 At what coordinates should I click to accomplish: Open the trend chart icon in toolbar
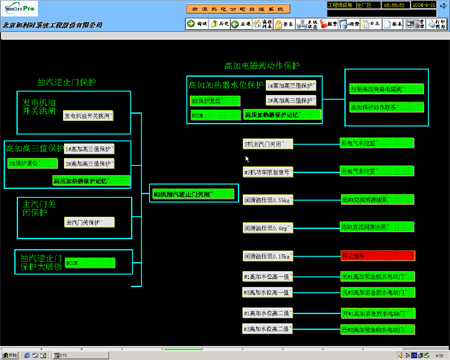click(x=349, y=24)
